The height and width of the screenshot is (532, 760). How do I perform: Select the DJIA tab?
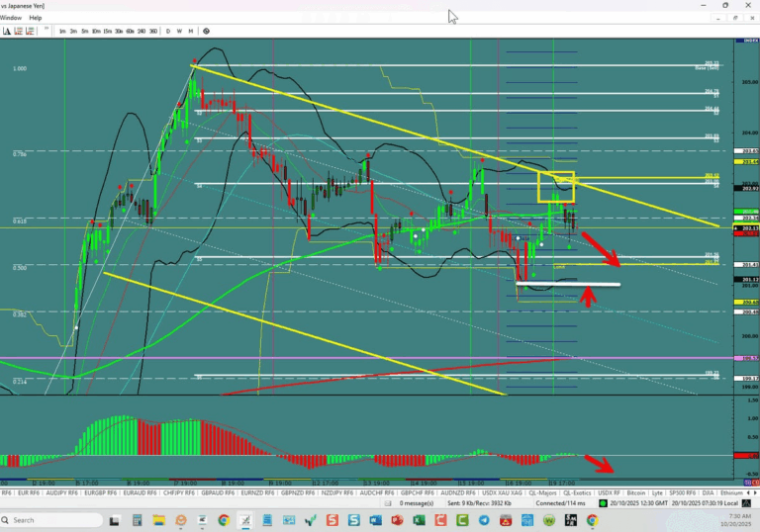click(708, 492)
